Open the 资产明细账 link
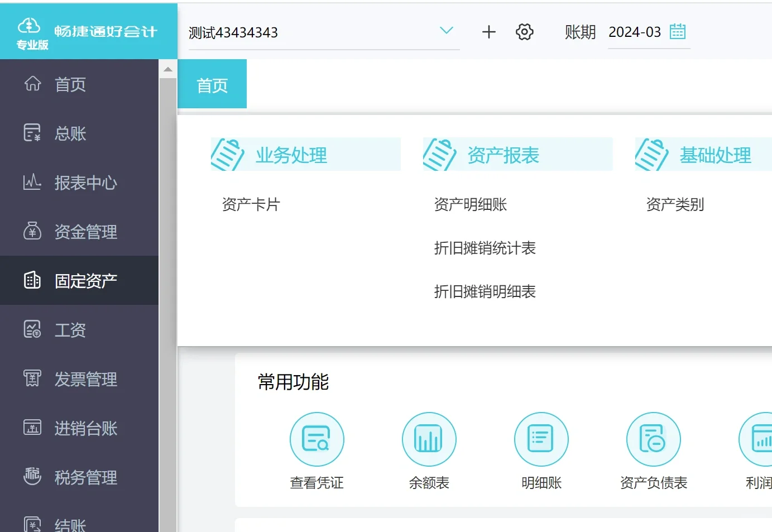Screen dimensions: 772x532 tap(471, 204)
